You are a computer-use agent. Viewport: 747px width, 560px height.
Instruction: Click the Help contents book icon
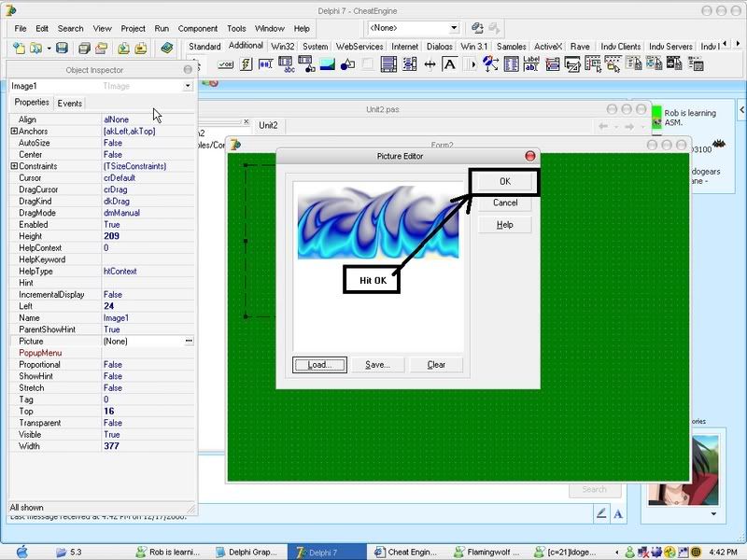coord(167,48)
